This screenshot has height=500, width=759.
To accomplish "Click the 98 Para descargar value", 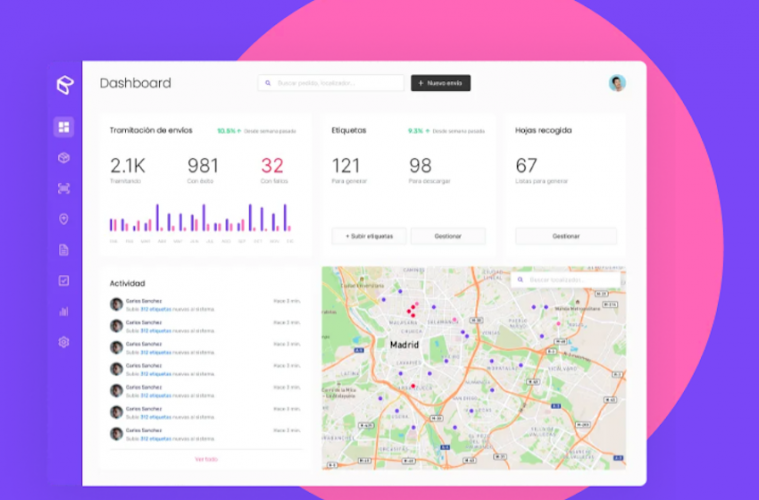I will pyautogui.click(x=420, y=166).
